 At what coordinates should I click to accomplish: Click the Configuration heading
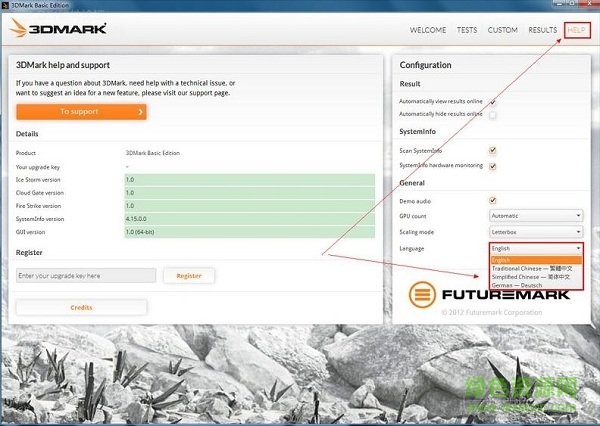(425, 65)
